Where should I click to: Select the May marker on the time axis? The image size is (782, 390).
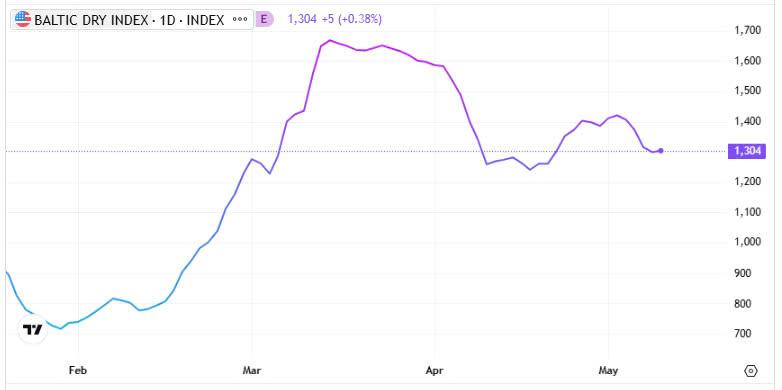pyautogui.click(x=608, y=371)
